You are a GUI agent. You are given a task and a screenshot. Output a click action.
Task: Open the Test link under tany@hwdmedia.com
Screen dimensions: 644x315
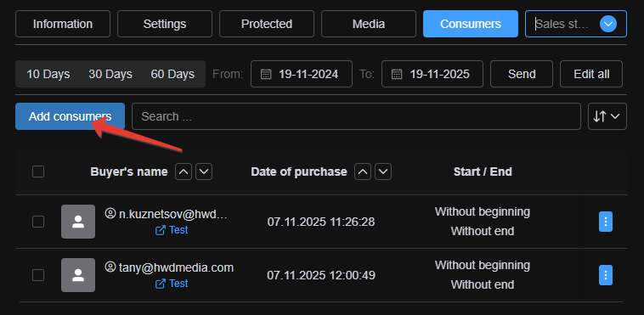coord(172,284)
